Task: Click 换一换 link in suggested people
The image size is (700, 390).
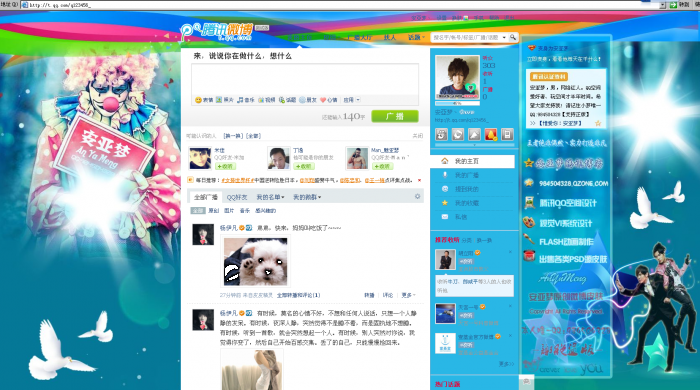Action: tap(233, 136)
